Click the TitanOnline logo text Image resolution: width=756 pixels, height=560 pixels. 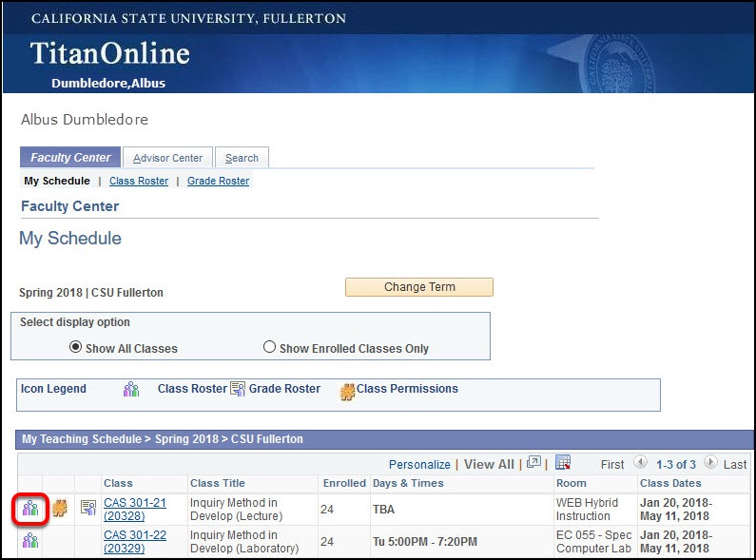click(110, 53)
